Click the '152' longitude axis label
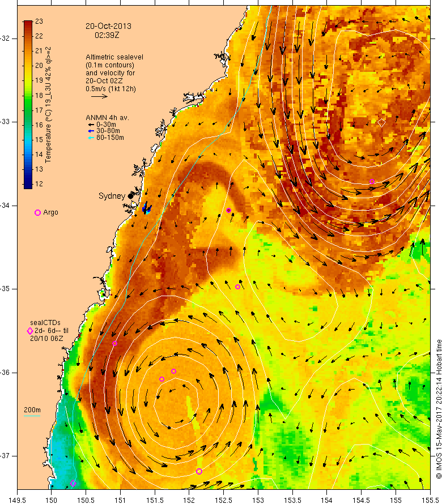 189,500
